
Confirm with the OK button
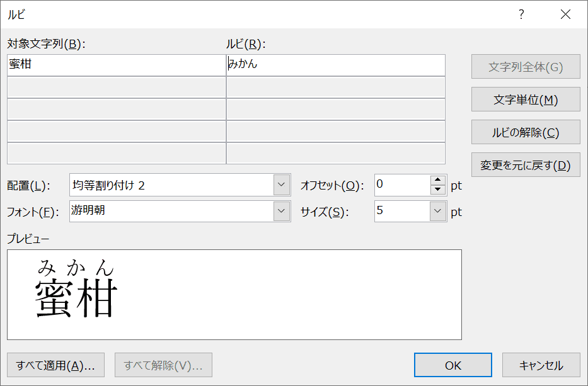(x=453, y=365)
